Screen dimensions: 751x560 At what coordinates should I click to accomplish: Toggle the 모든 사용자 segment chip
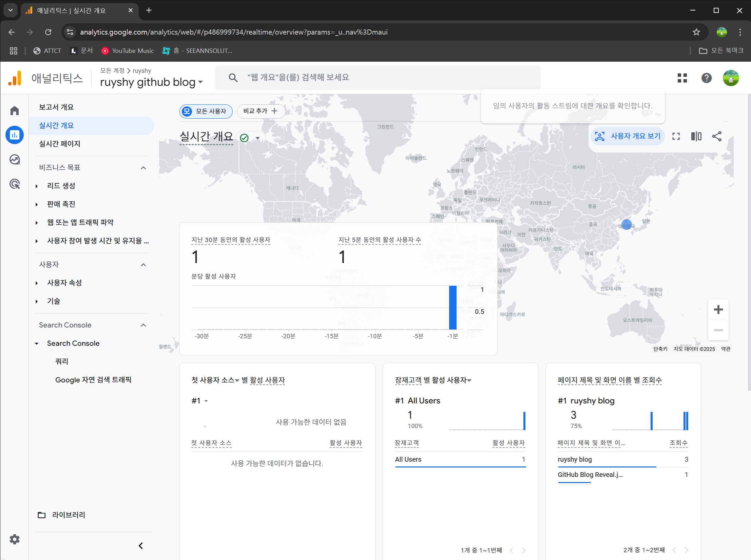click(206, 111)
